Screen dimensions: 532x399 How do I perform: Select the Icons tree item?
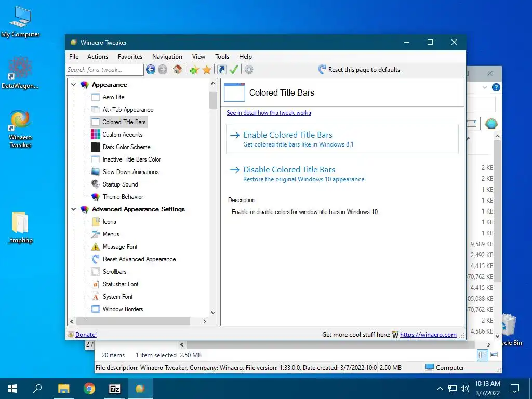point(109,222)
